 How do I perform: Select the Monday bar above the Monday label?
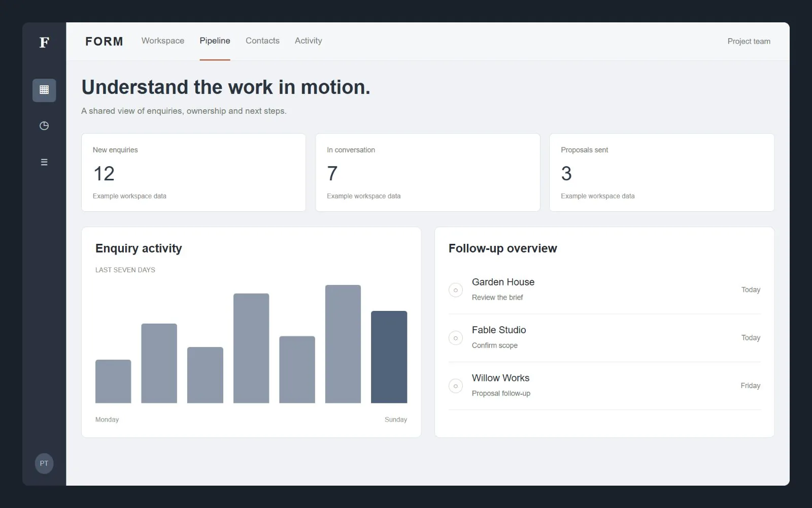(x=113, y=382)
